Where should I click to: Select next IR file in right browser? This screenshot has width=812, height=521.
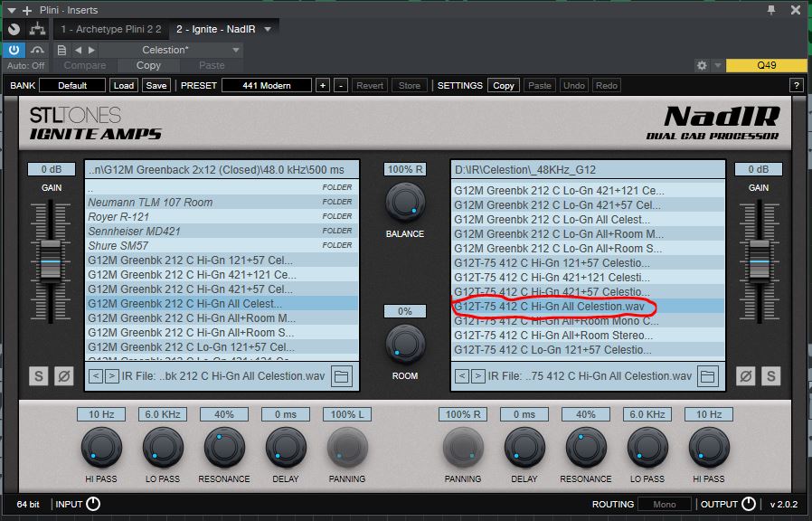(x=478, y=376)
